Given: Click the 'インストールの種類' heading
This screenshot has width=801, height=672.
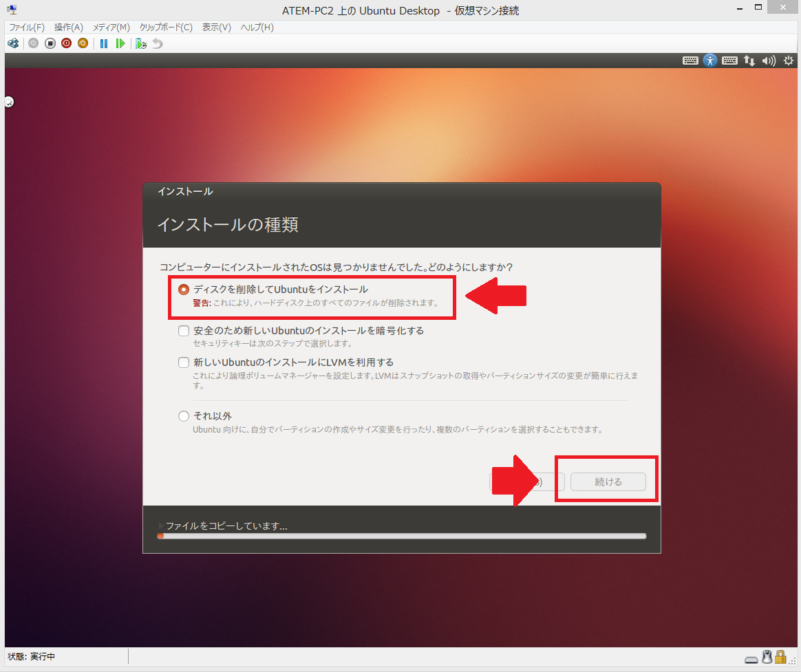Looking at the screenshot, I should coord(228,225).
